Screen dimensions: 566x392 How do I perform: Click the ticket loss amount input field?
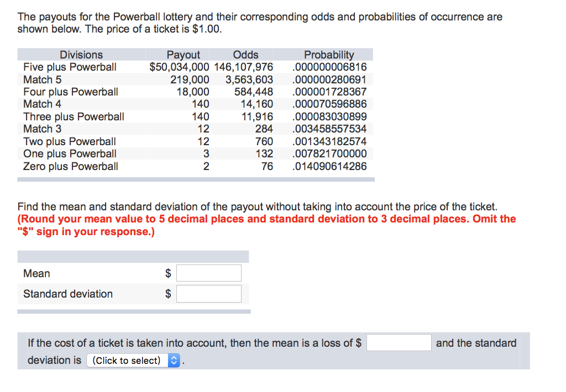coord(399,342)
